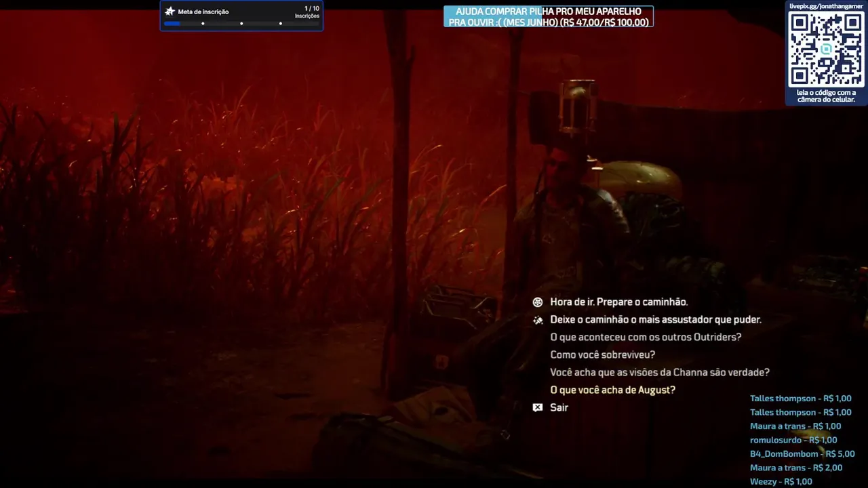
Task: Click the 'Meta de inscrição' title
Action: tap(203, 12)
